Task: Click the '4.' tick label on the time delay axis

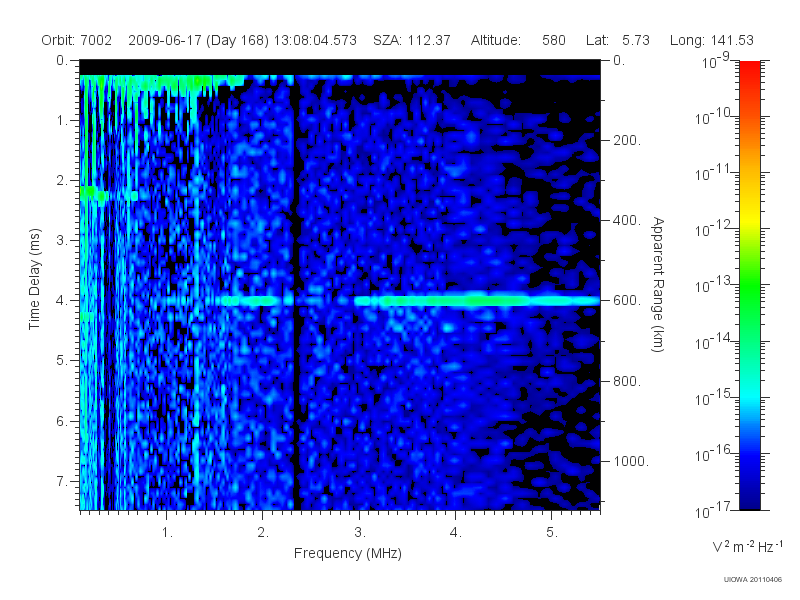Action: click(x=62, y=301)
